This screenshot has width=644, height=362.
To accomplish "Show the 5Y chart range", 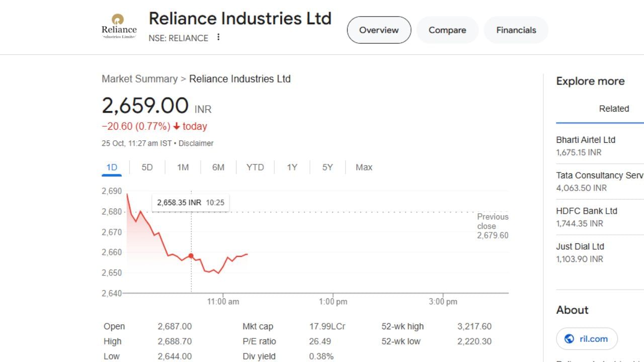I will pyautogui.click(x=328, y=167).
